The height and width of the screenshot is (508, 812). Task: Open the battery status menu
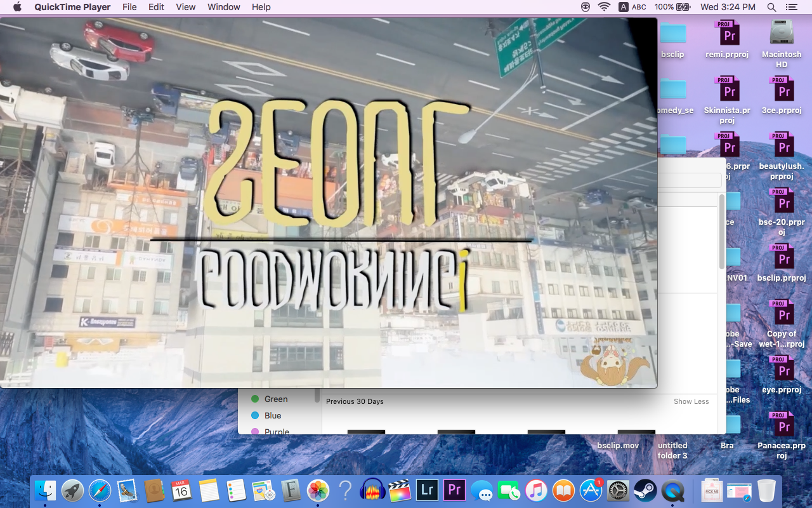click(x=672, y=7)
